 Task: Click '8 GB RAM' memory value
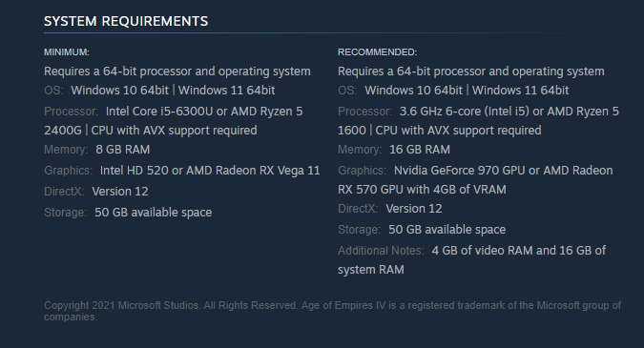(123, 150)
